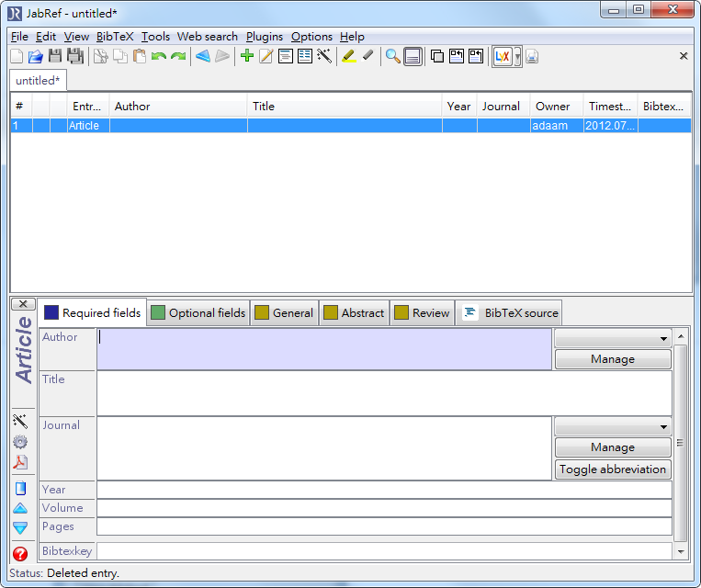Image resolution: width=701 pixels, height=588 pixels.
Task: Switch to the Optional fields tab
Action: point(198,312)
